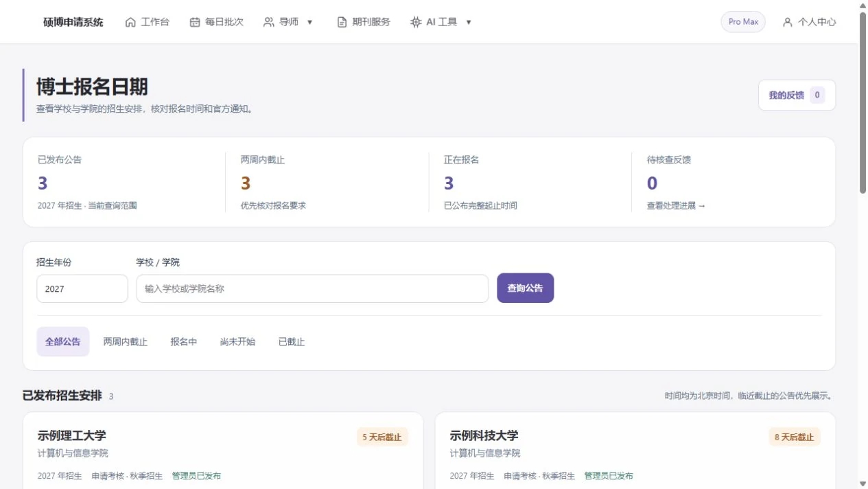Click the 8 天后截止 badge
Screen dimensions: 868x489
[x=795, y=437]
